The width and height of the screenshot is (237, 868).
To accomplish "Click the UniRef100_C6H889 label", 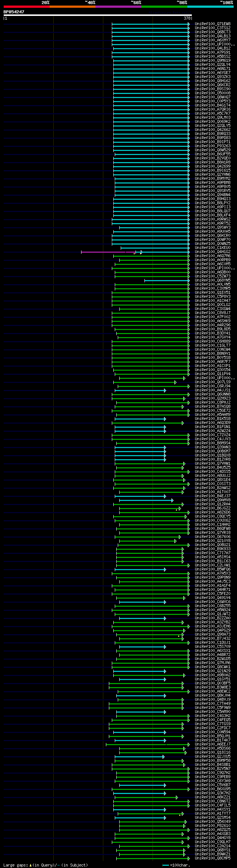I will [x=213, y=341].
